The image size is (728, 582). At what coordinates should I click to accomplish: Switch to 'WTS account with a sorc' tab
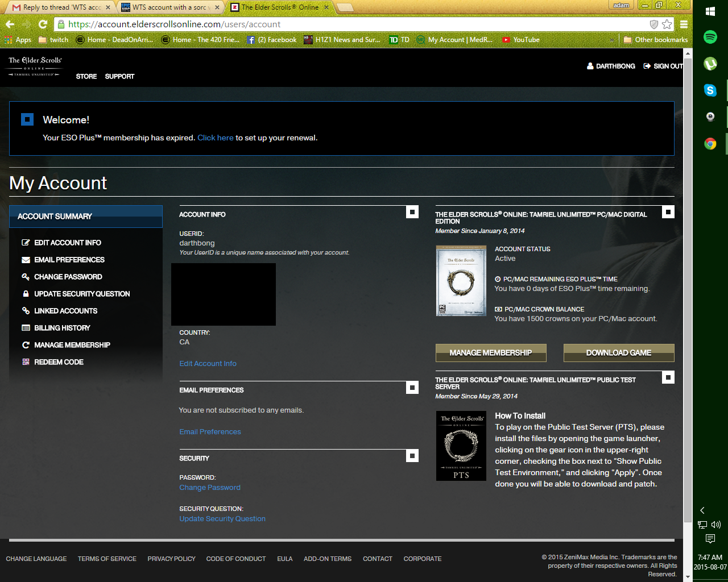171,7
